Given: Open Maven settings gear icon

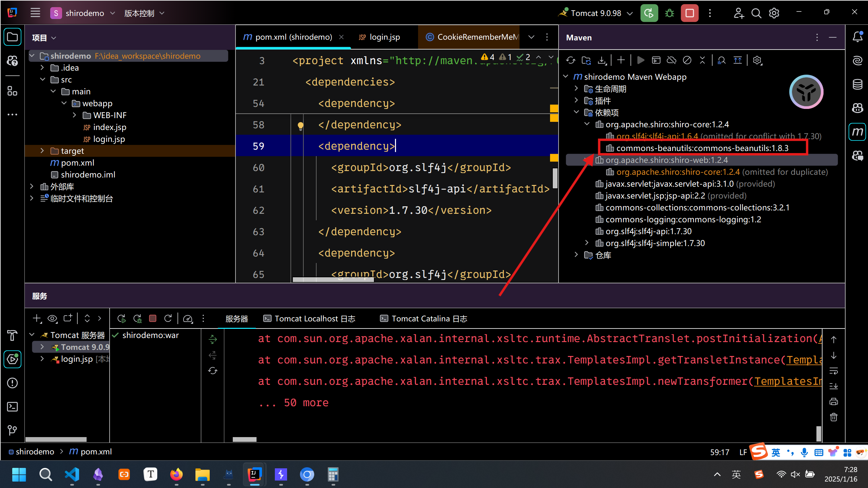Looking at the screenshot, I should (x=757, y=60).
